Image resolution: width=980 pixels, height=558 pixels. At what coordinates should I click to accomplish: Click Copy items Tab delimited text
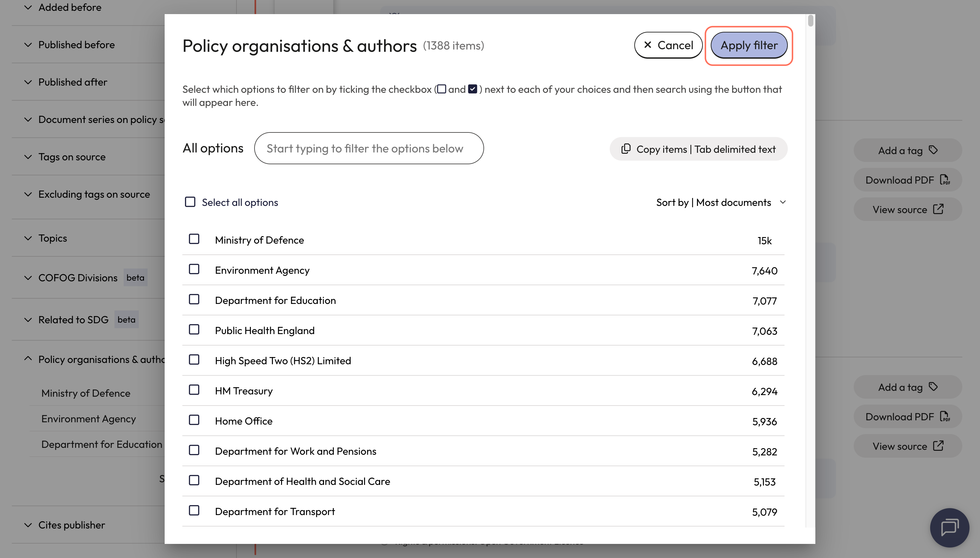[x=698, y=149]
